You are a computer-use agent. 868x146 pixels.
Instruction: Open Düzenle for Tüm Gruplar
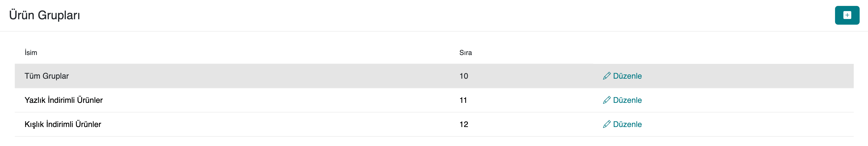point(627,76)
